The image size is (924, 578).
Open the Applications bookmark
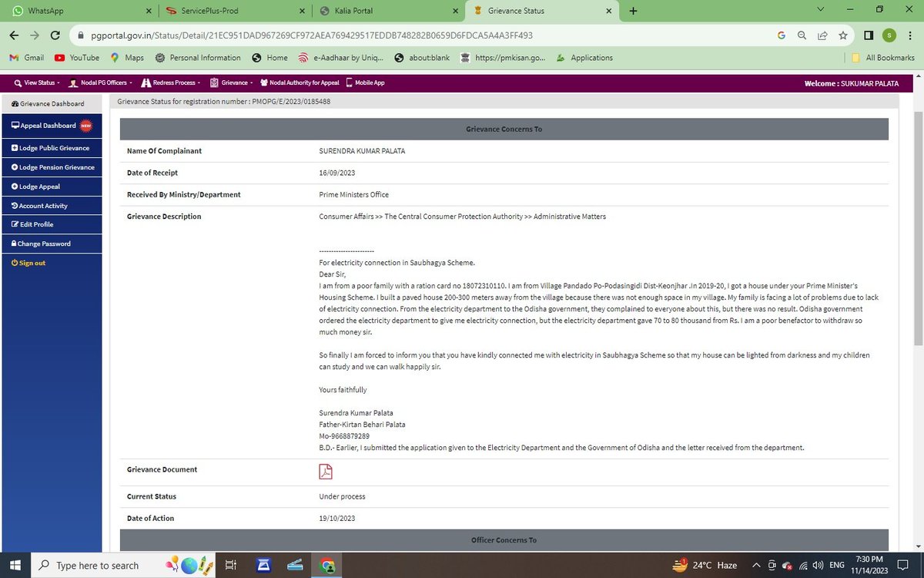click(584, 58)
